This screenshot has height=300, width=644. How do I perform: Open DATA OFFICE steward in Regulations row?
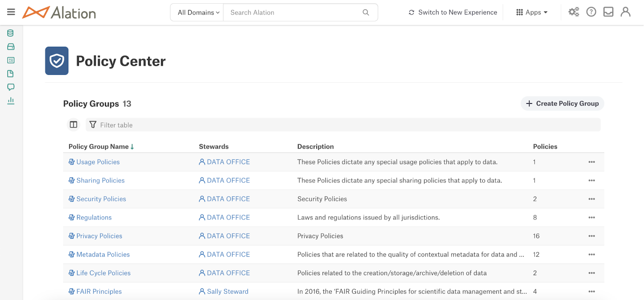click(x=224, y=217)
